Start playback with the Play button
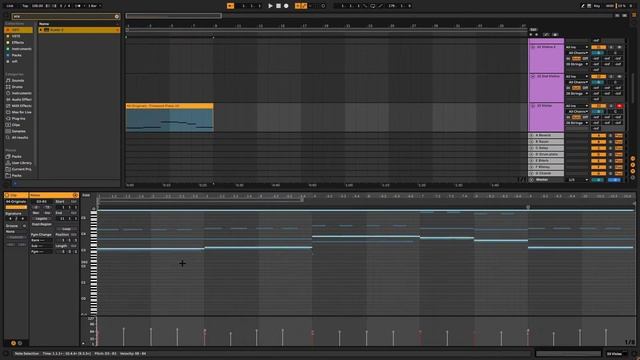 [x=270, y=6]
